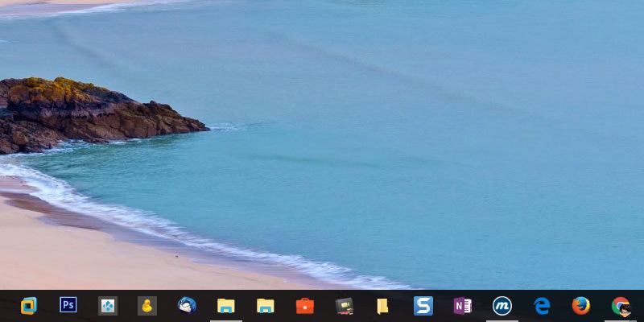Launch Cyberduck yellow duck icon
This screenshot has width=644, height=322.
tap(147, 306)
